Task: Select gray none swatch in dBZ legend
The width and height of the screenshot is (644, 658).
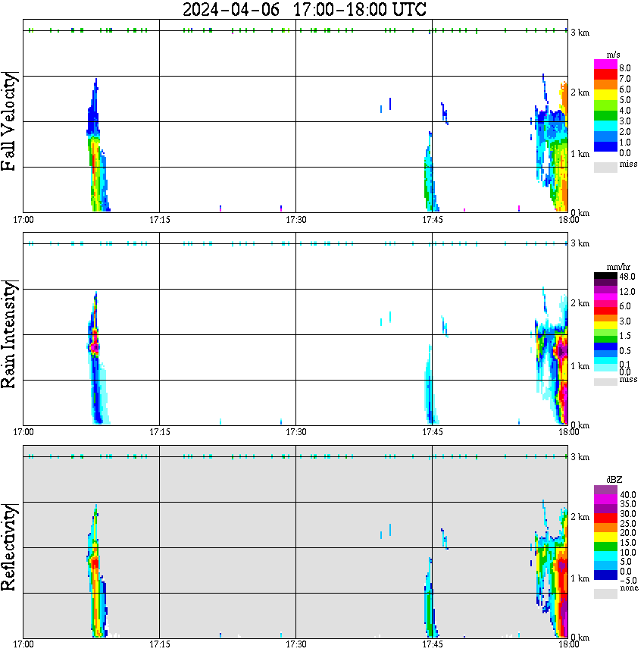Action: tap(605, 594)
